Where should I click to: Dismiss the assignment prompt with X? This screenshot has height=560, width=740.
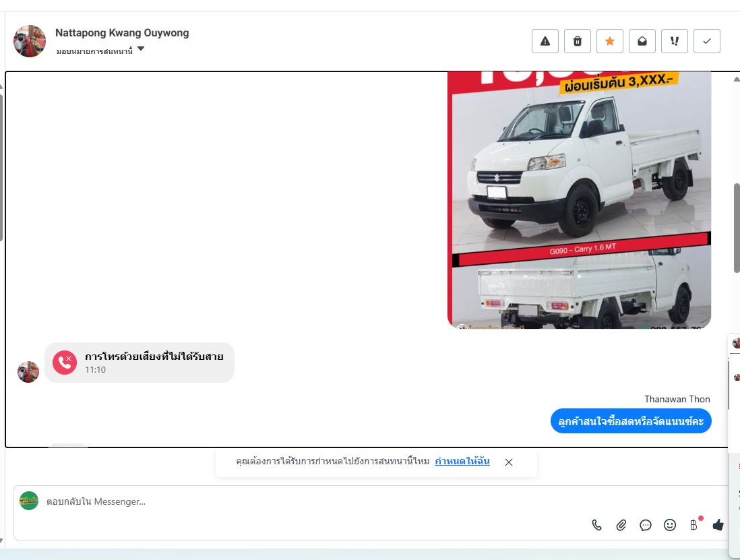pos(509,462)
